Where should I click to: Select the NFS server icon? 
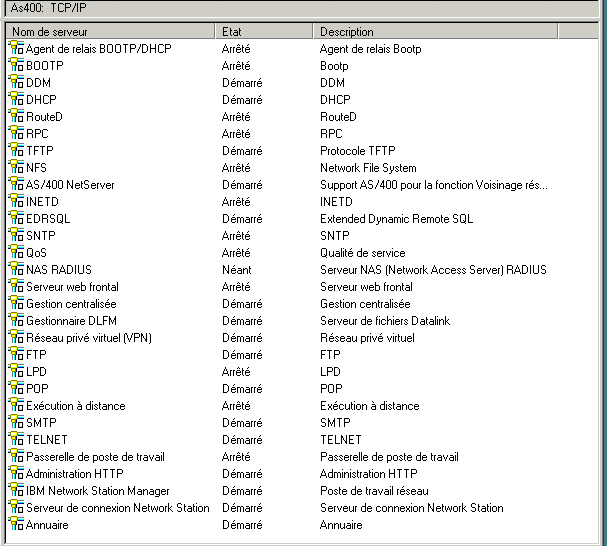(x=16, y=167)
